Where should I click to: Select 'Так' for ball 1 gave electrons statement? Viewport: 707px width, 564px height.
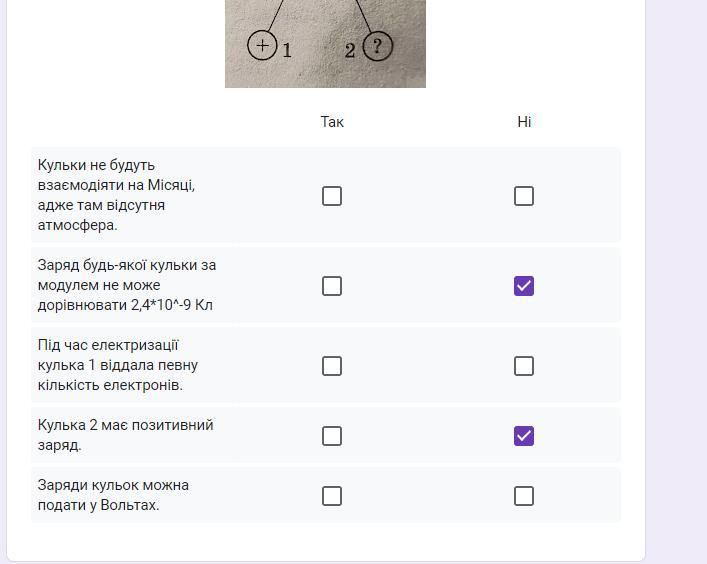(332, 366)
